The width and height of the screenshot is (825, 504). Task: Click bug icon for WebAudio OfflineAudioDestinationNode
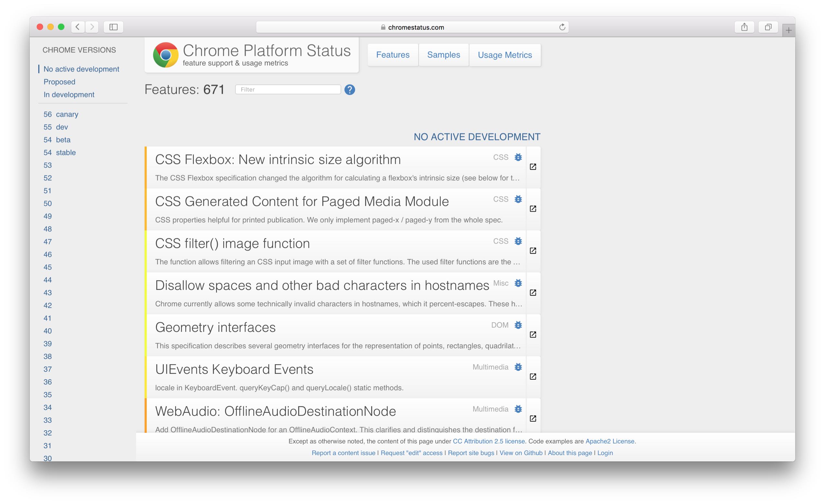click(x=518, y=409)
